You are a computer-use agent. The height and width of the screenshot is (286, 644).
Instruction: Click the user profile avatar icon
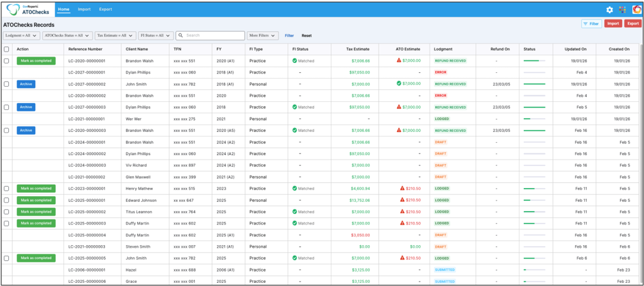tap(635, 9)
